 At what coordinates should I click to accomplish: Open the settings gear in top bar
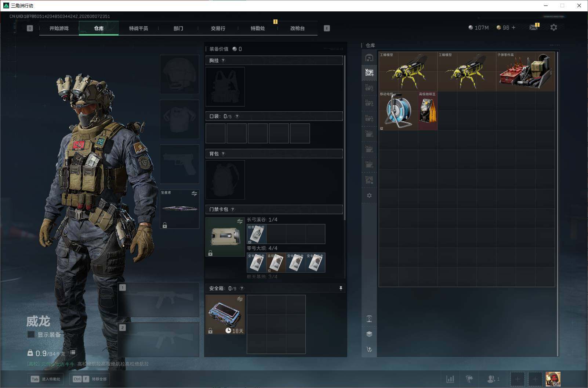click(553, 28)
